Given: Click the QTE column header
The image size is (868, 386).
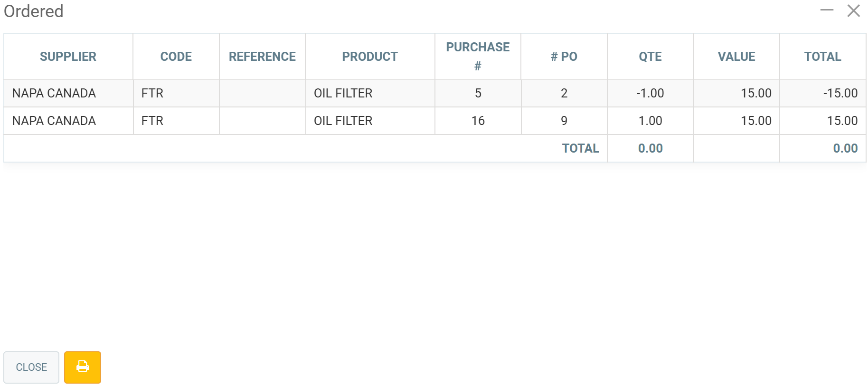Looking at the screenshot, I should tap(650, 57).
